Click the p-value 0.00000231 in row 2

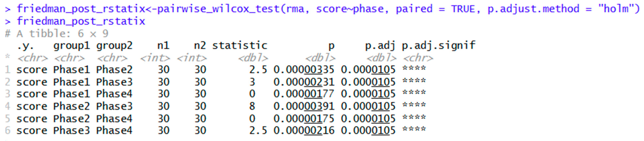pos(304,82)
